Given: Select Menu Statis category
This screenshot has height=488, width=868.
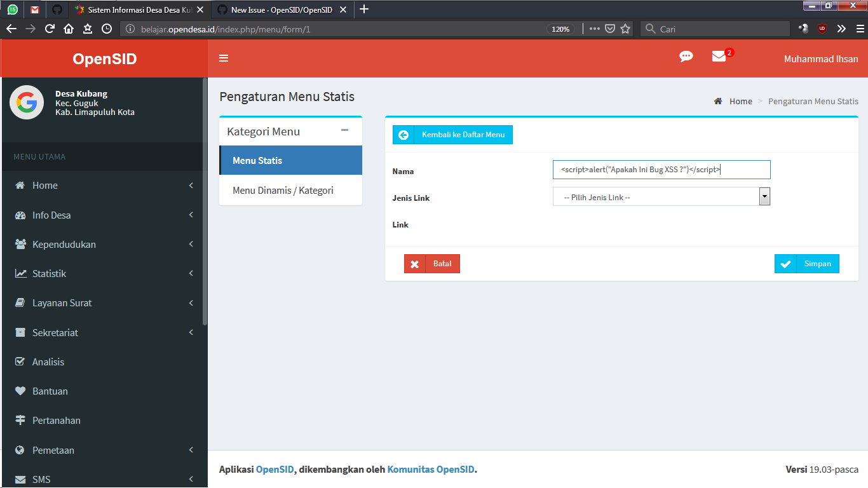Looking at the screenshot, I should pos(290,160).
